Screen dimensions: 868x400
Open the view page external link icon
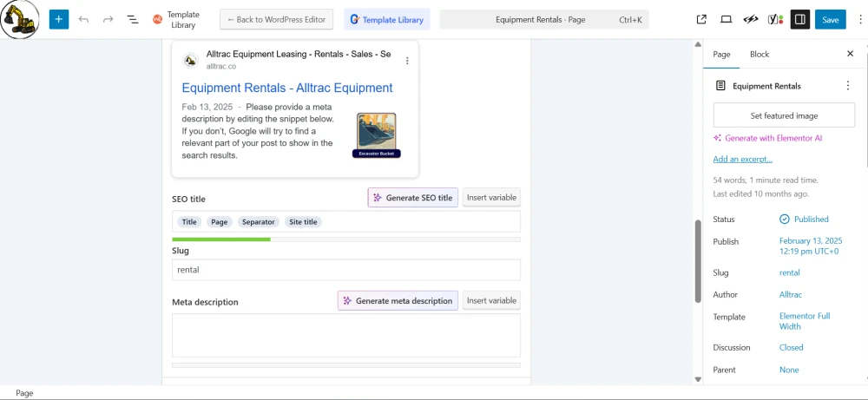tap(701, 19)
